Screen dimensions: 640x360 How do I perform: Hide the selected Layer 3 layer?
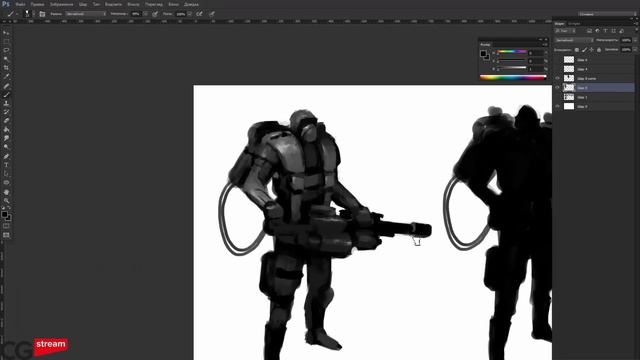558,88
